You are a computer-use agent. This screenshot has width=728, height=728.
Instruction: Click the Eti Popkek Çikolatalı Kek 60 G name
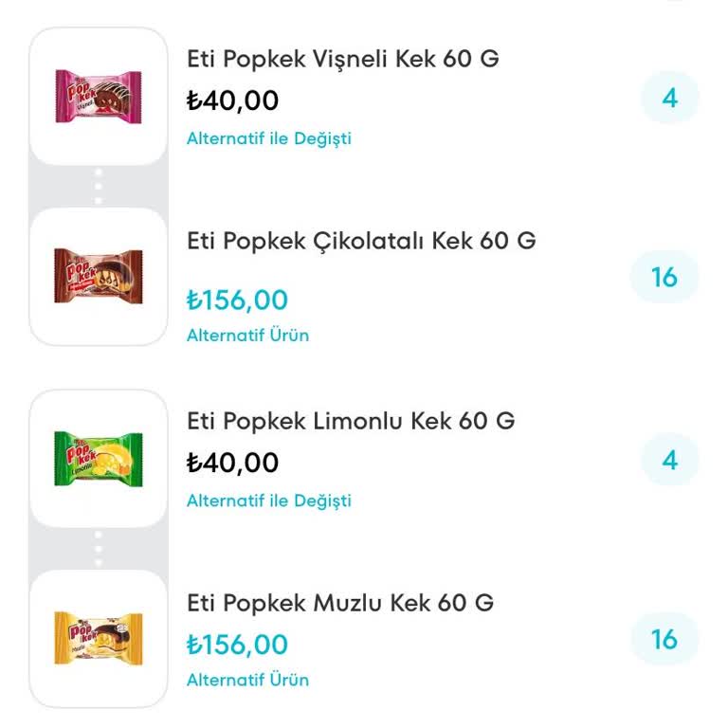point(361,241)
